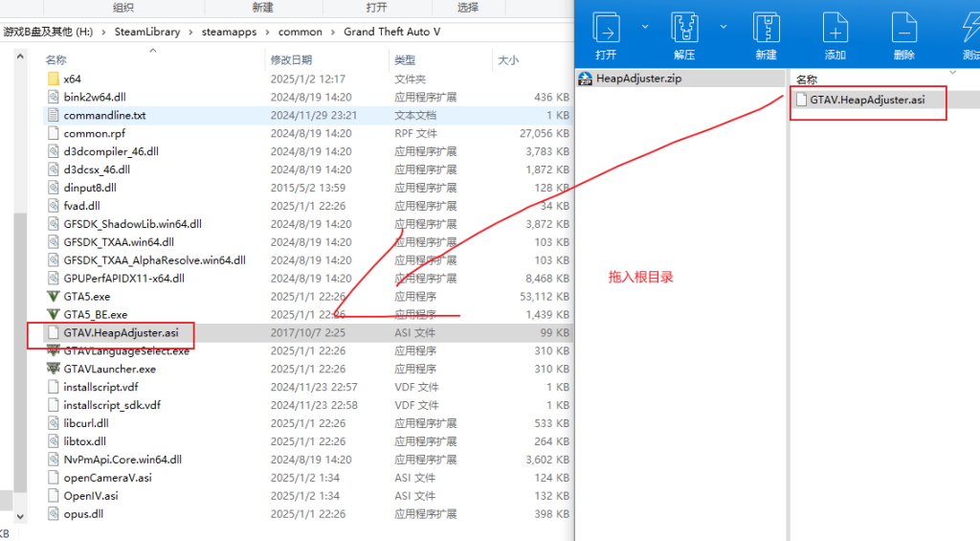
Task: Click 选择 ribbon group label
Action: coord(467,8)
